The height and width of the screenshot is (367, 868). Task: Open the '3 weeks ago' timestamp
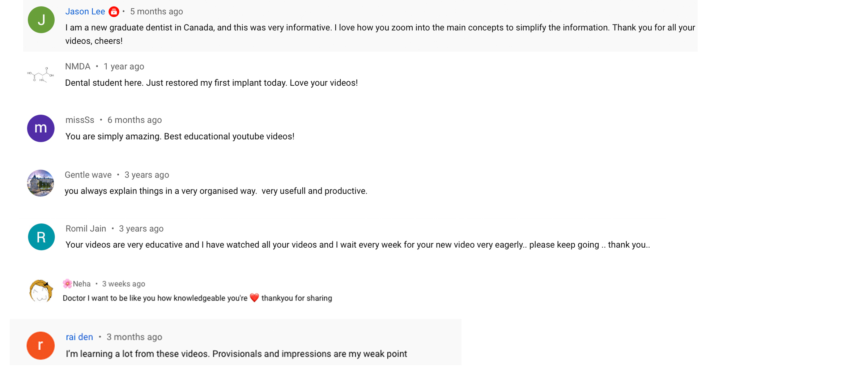pos(123,284)
